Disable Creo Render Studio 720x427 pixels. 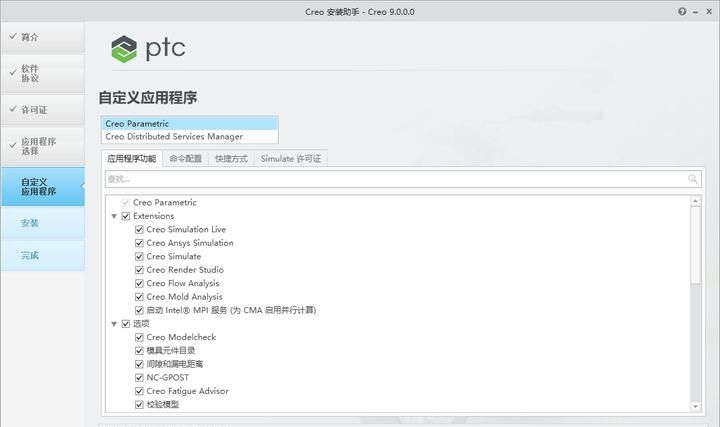(x=139, y=270)
